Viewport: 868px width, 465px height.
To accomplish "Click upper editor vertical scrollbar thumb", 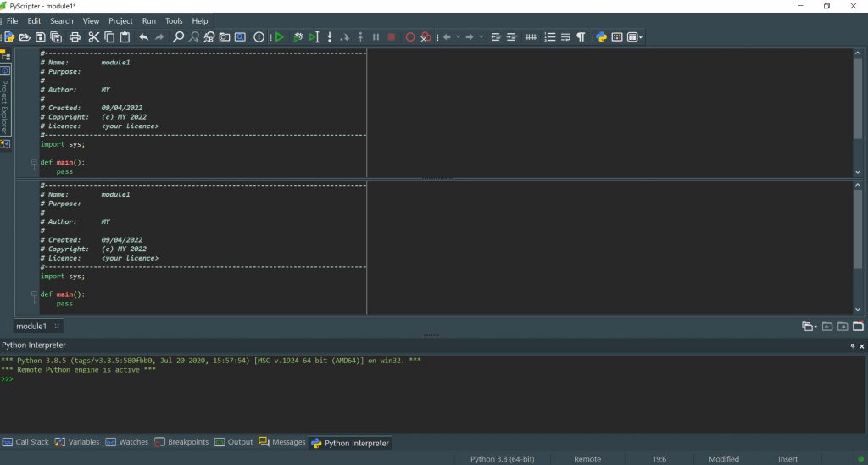I will 858,98.
